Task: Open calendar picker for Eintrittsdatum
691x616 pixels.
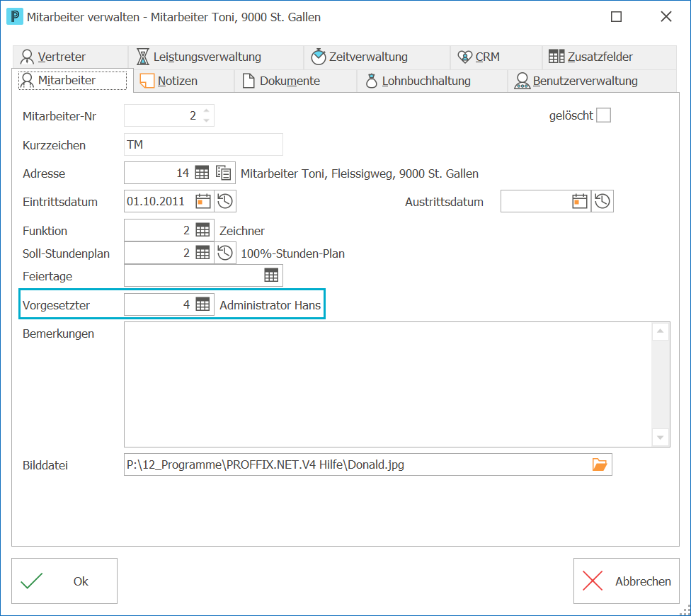Action: tap(203, 201)
